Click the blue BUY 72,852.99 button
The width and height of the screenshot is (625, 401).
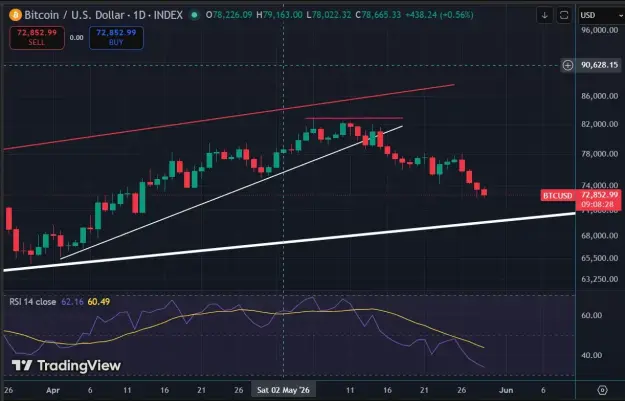pos(116,38)
